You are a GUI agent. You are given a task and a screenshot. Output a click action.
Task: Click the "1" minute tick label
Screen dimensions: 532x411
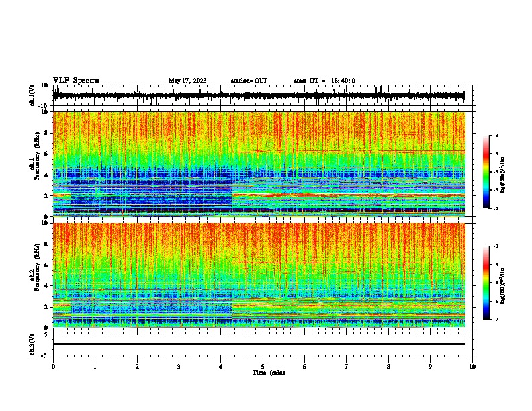click(x=95, y=367)
